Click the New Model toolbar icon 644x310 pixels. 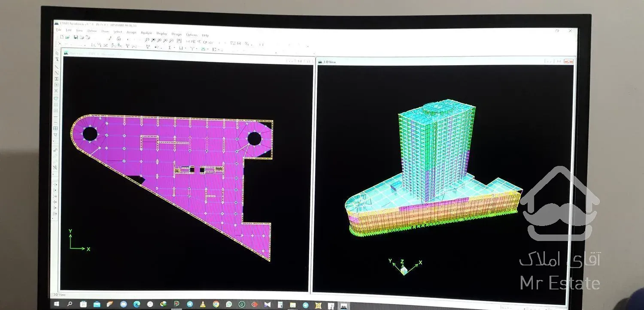click(62, 37)
